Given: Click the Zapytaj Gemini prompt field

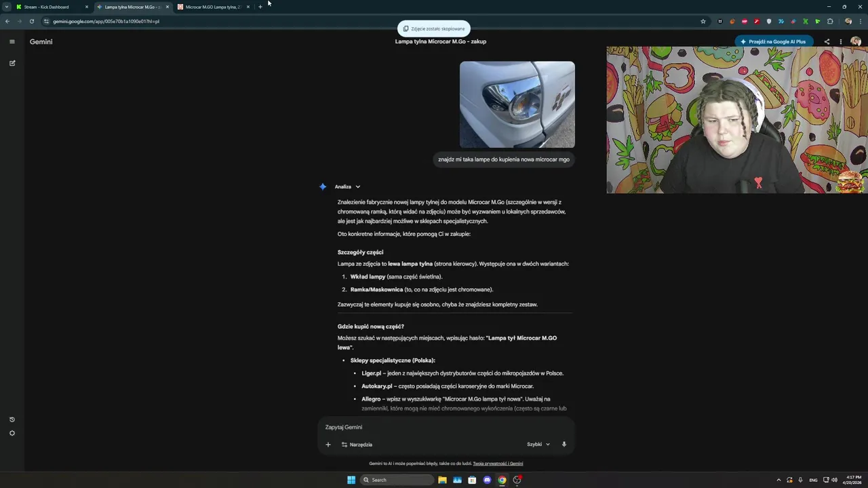Looking at the screenshot, I should [x=446, y=427].
